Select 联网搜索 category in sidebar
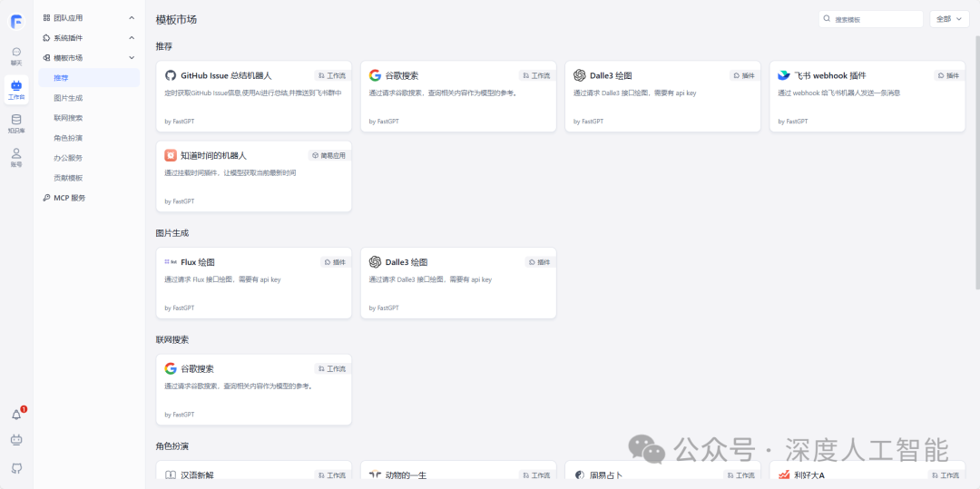 (x=89, y=118)
